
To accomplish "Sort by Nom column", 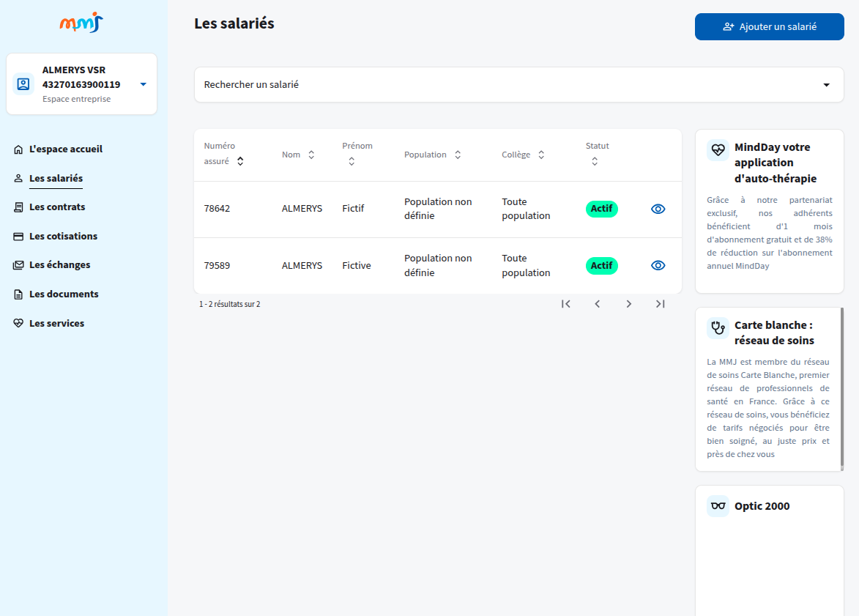I will [311, 155].
